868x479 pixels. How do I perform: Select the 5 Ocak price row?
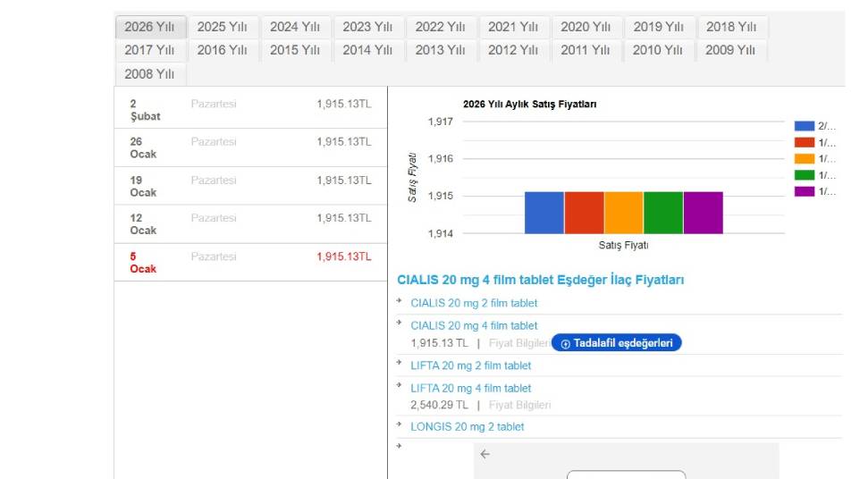pos(250,263)
